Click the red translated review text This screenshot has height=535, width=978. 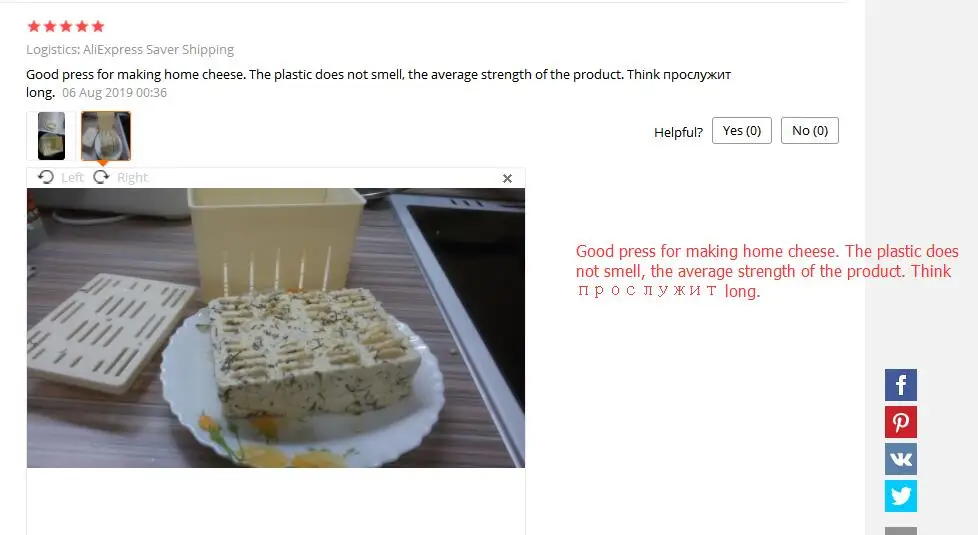point(767,271)
